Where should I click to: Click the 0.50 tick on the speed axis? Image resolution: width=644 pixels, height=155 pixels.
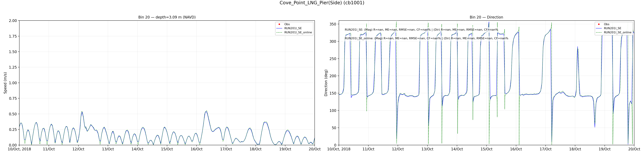(x=13, y=114)
